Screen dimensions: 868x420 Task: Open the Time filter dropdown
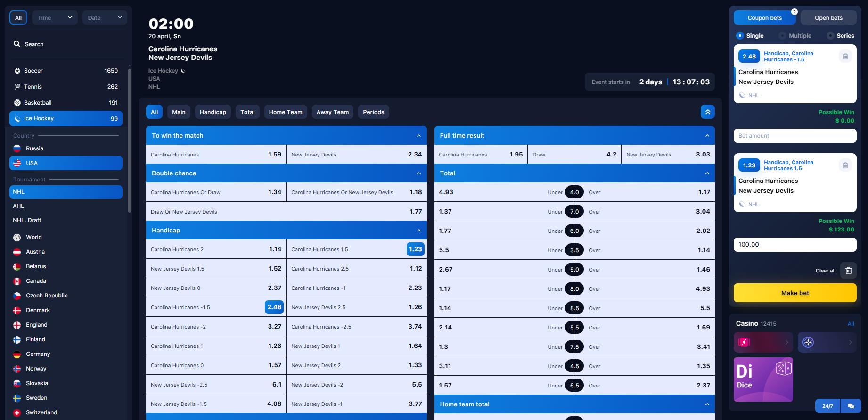tap(55, 18)
